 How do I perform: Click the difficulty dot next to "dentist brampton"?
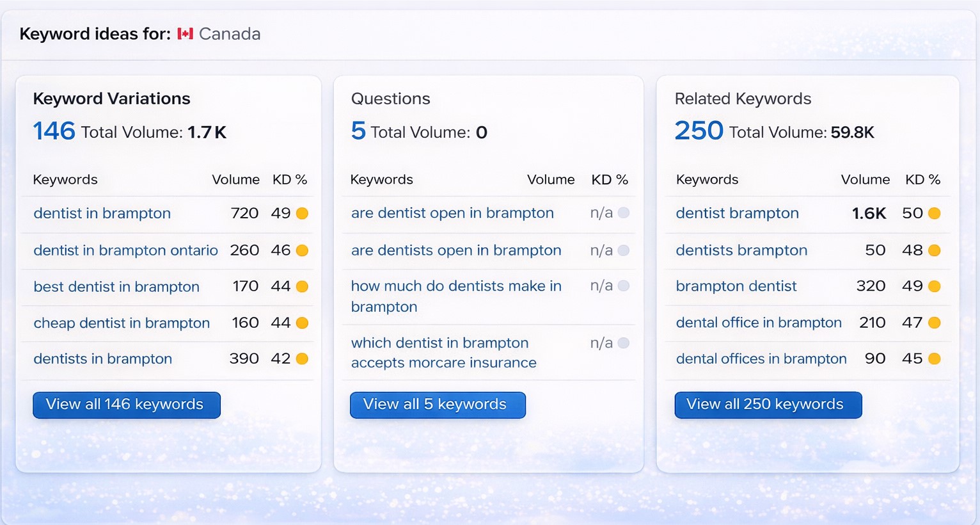pyautogui.click(x=935, y=213)
